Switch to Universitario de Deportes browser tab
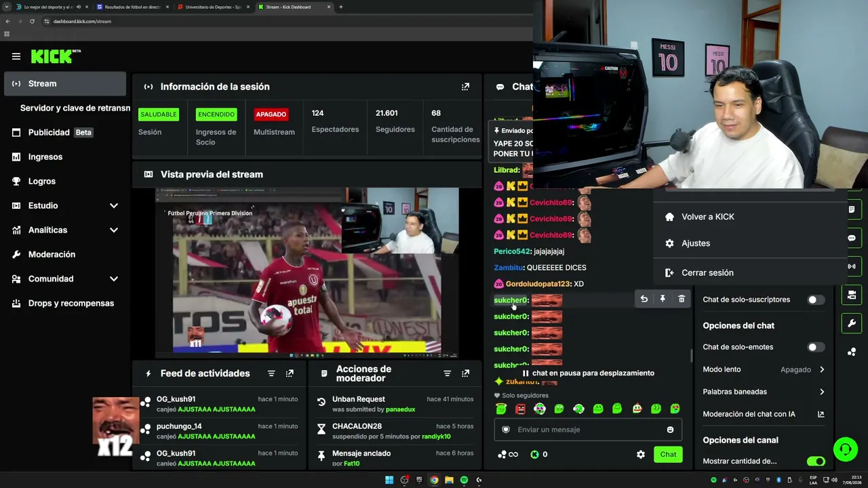The image size is (868, 488). 212,7
